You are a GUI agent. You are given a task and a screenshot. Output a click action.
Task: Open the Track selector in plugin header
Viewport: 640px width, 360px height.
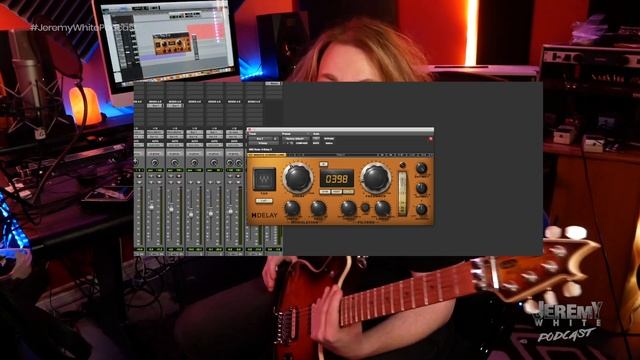263,139
